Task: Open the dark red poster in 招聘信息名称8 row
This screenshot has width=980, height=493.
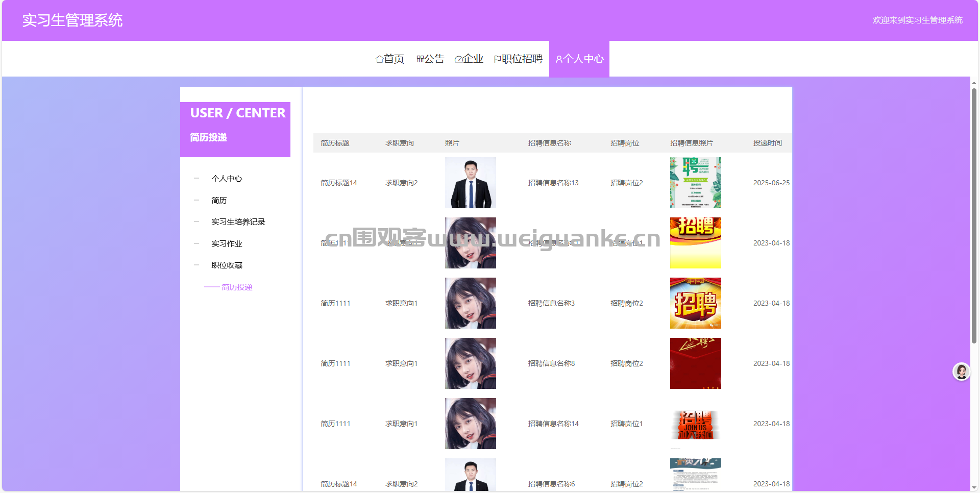Action: pos(696,363)
